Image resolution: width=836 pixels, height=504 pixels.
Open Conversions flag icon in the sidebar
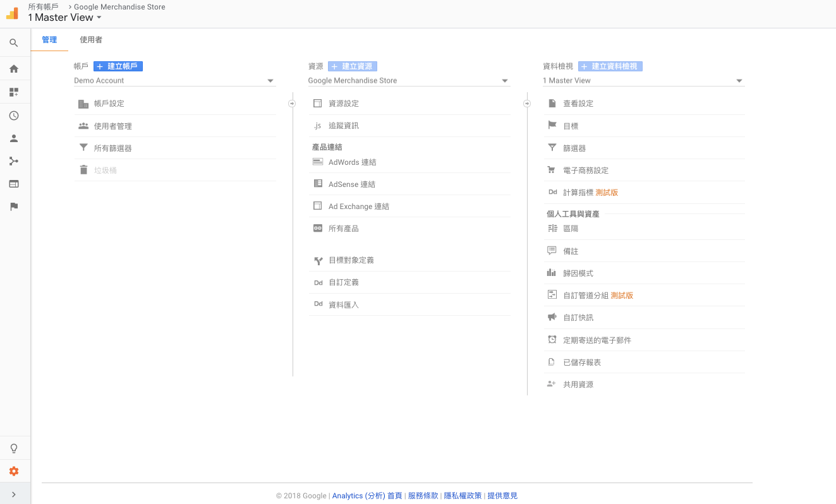(14, 207)
